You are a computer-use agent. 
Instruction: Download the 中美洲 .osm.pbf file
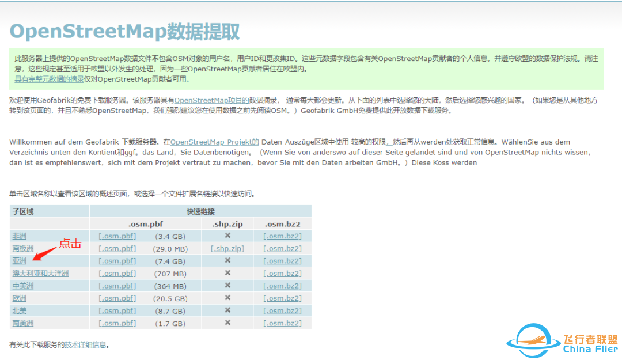[x=117, y=286]
